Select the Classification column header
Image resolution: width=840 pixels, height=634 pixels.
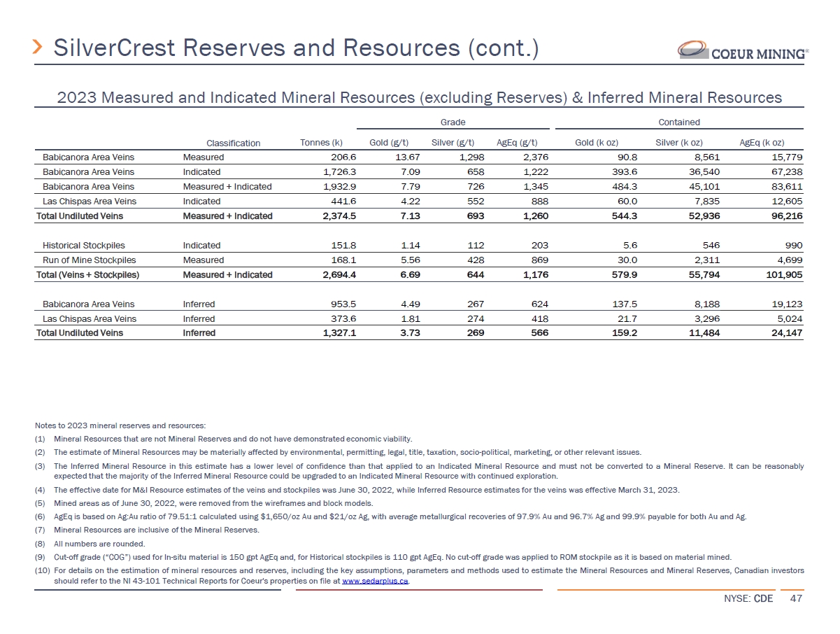click(x=234, y=143)
